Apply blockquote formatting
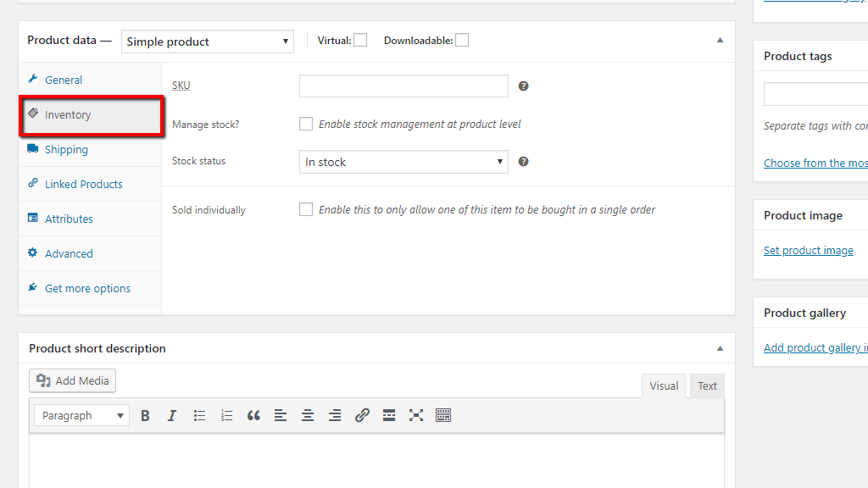 click(x=253, y=415)
